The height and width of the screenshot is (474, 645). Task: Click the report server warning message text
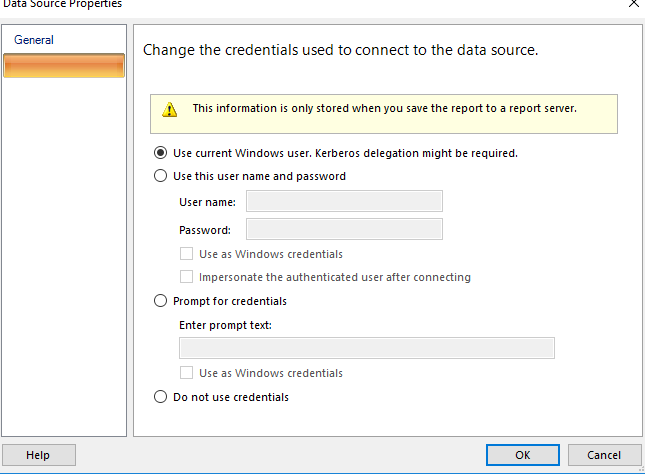(385, 108)
